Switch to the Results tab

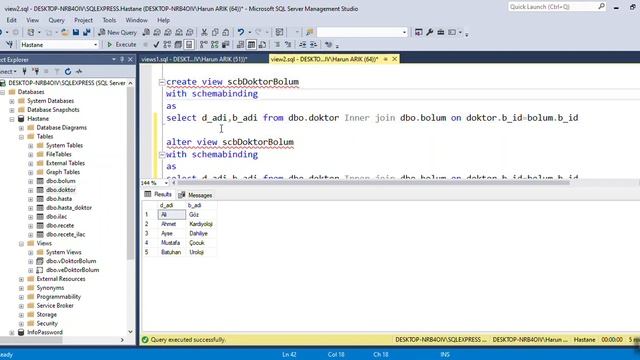(158, 194)
